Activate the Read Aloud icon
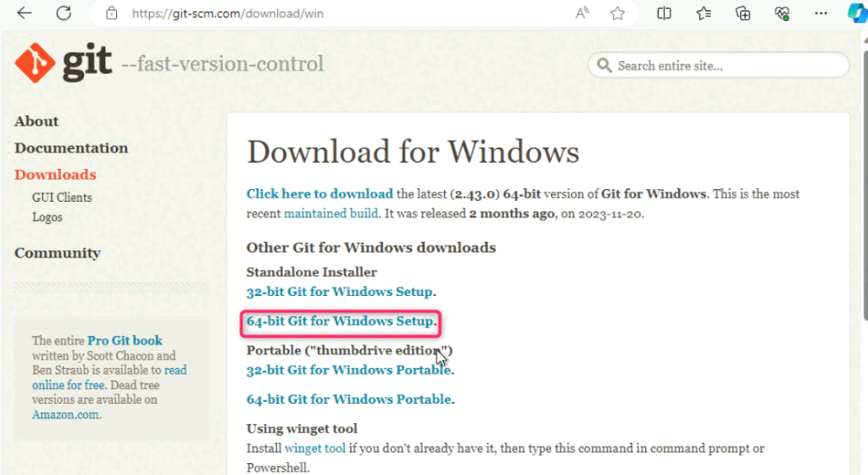 582,14
